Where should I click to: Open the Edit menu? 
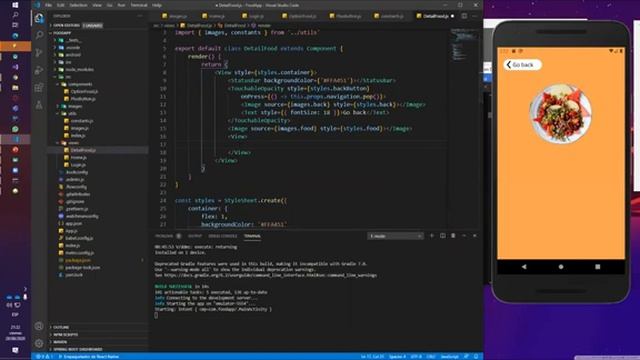(61, 5)
